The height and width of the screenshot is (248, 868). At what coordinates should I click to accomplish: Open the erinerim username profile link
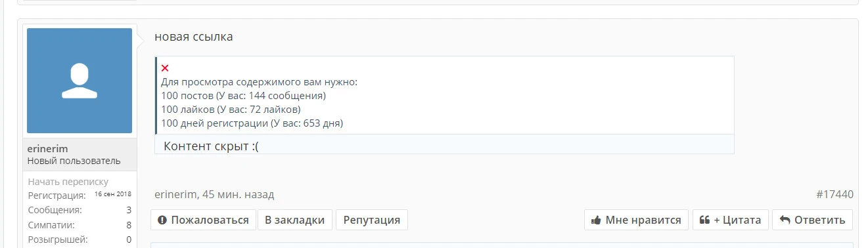point(48,149)
